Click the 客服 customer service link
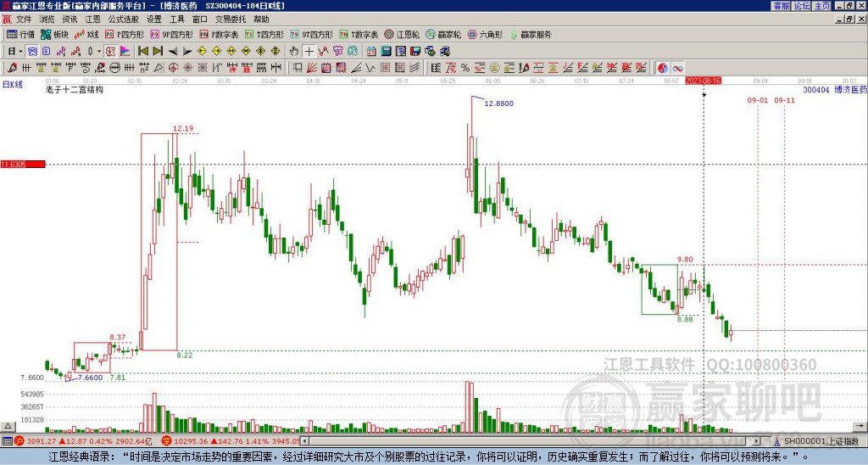868x465 pixels. click(x=781, y=6)
